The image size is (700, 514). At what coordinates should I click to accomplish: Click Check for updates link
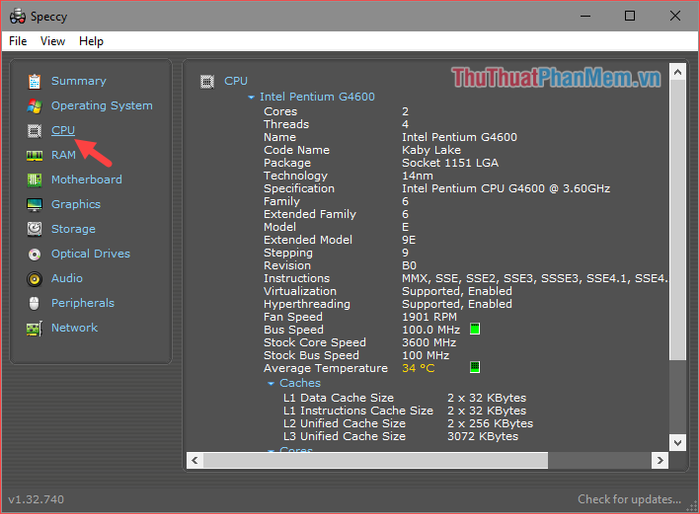629,499
